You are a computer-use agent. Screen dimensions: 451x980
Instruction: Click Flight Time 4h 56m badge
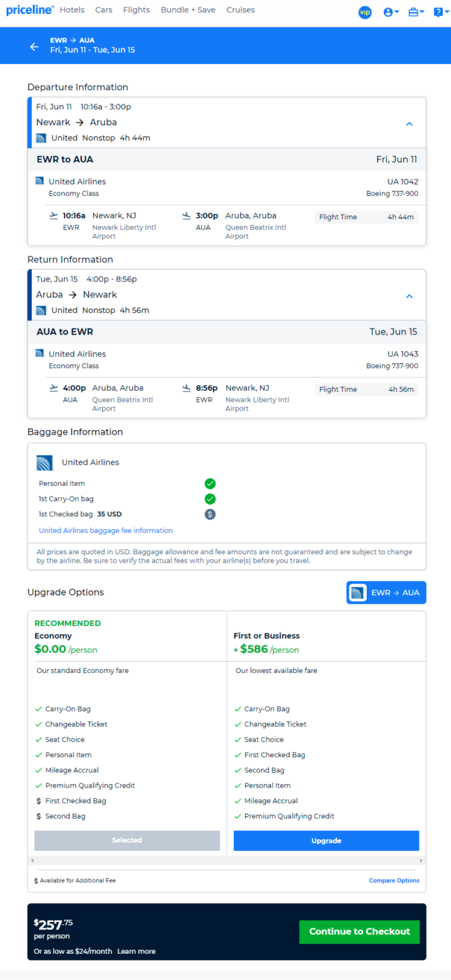pos(366,389)
